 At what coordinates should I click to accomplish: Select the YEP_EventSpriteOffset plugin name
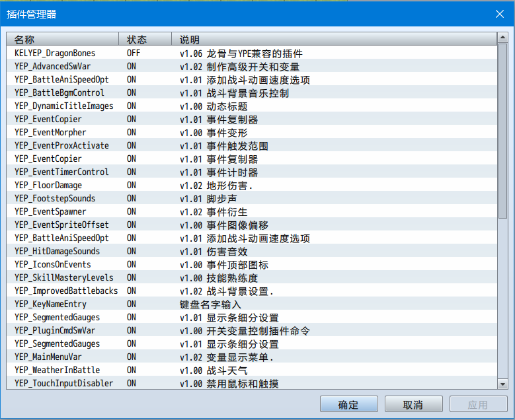pos(61,225)
